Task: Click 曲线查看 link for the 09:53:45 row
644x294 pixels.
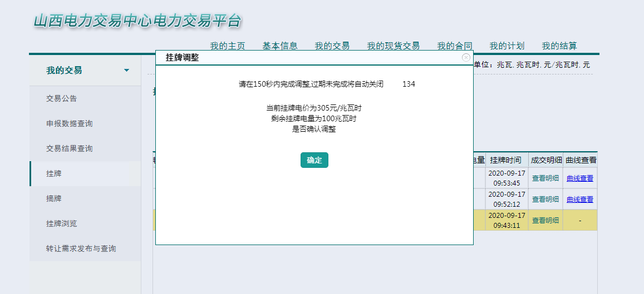Action: tap(579, 178)
